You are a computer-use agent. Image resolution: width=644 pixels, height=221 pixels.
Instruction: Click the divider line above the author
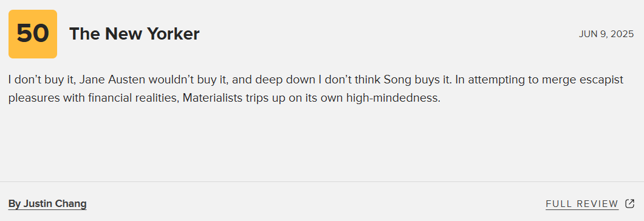tap(322, 181)
